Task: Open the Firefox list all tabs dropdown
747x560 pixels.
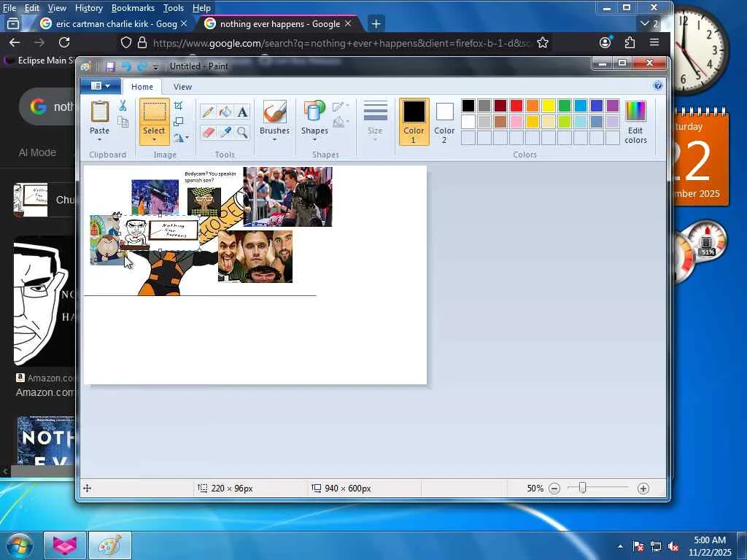Action: pyautogui.click(x=649, y=23)
